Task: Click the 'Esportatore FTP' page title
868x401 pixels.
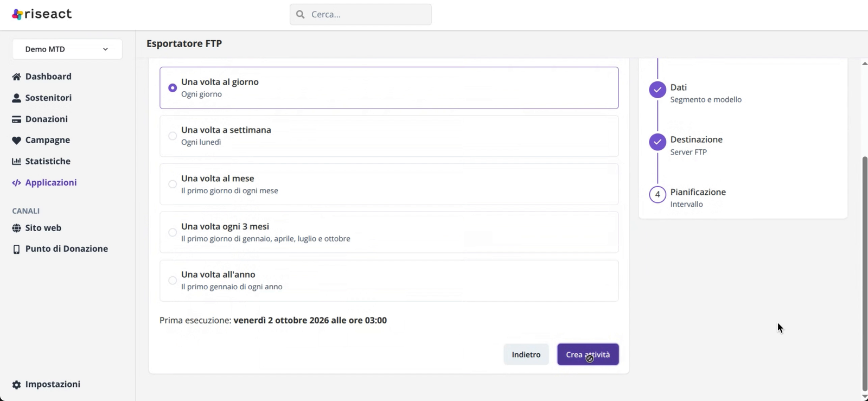Action: [x=184, y=43]
